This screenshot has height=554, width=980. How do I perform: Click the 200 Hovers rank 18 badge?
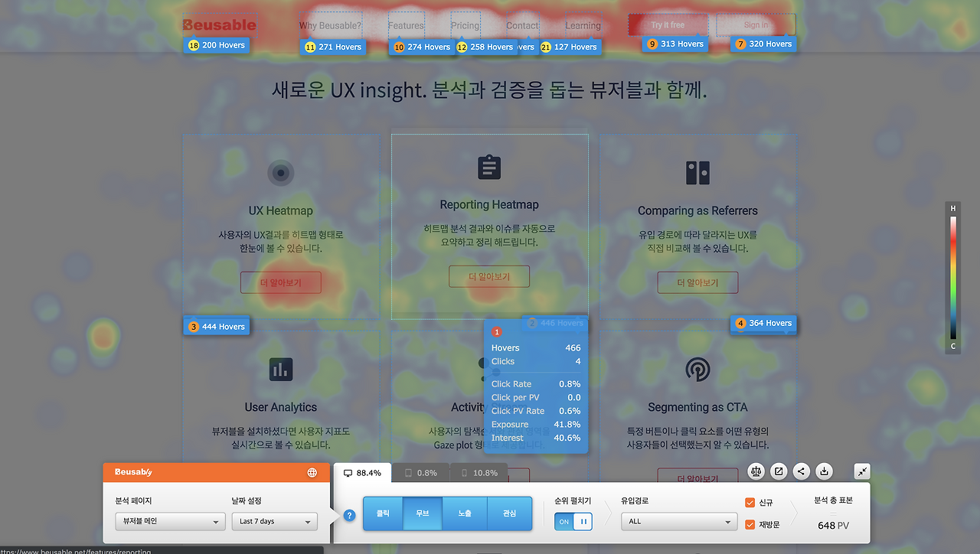(217, 45)
